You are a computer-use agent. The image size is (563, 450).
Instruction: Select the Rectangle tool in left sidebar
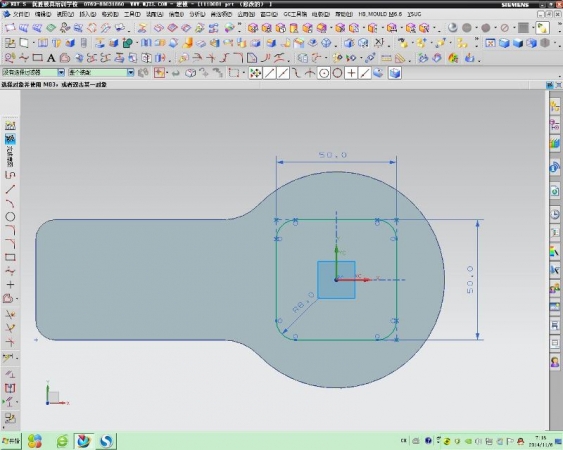click(10, 258)
